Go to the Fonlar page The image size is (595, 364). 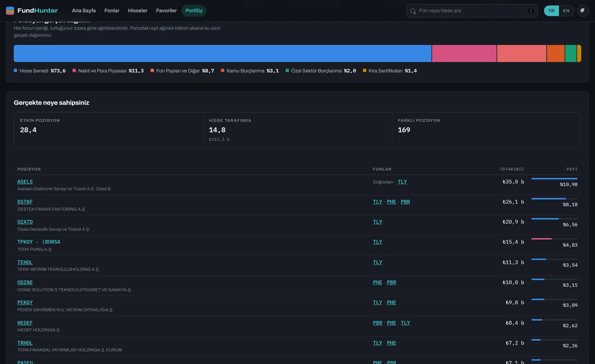pos(112,11)
